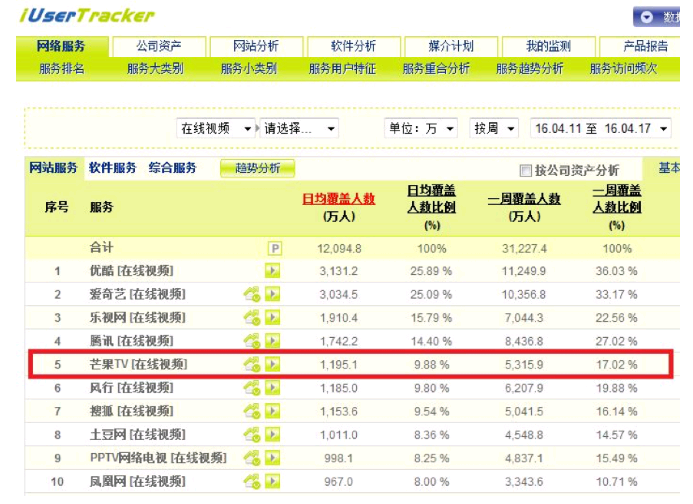Click the play arrow icon for 芒果TV
The image size is (693, 504).
[273, 364]
